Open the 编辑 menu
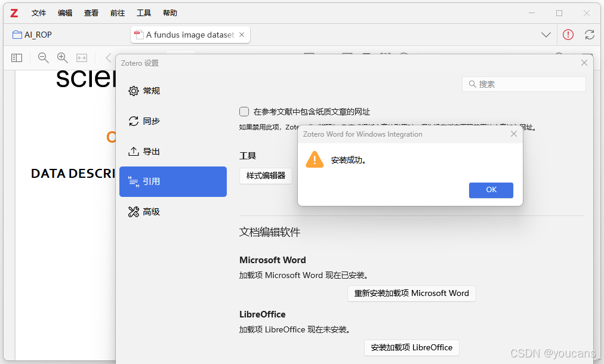604x364 pixels. [64, 13]
